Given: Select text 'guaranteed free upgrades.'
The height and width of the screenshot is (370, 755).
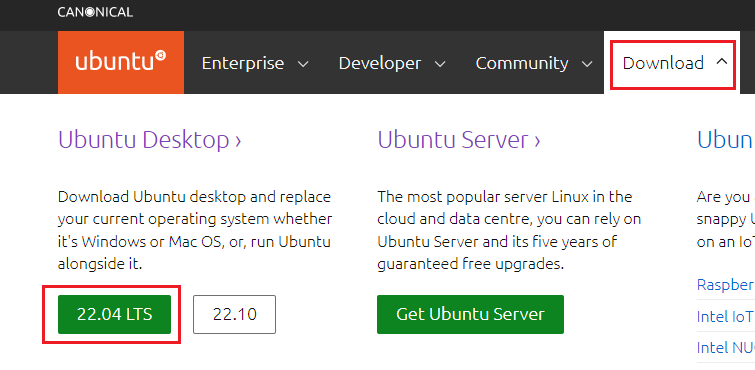Looking at the screenshot, I should [x=470, y=264].
